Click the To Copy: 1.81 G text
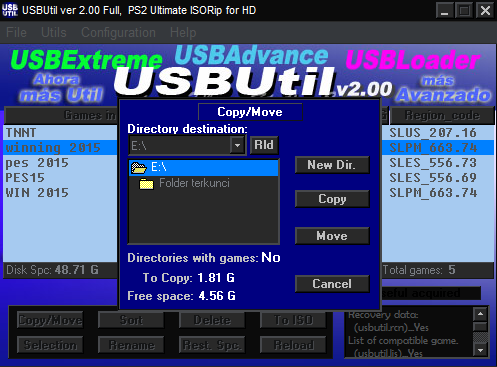497x367 pixels. pyautogui.click(x=189, y=277)
